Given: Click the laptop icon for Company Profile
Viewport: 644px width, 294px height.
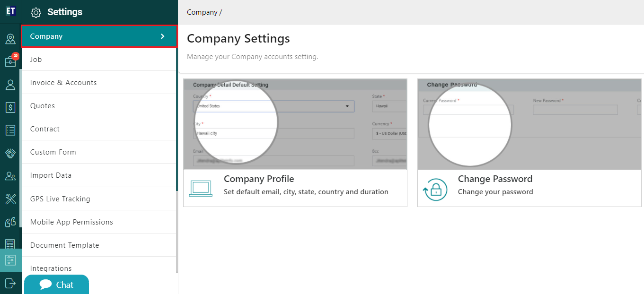Looking at the screenshot, I should [x=201, y=189].
